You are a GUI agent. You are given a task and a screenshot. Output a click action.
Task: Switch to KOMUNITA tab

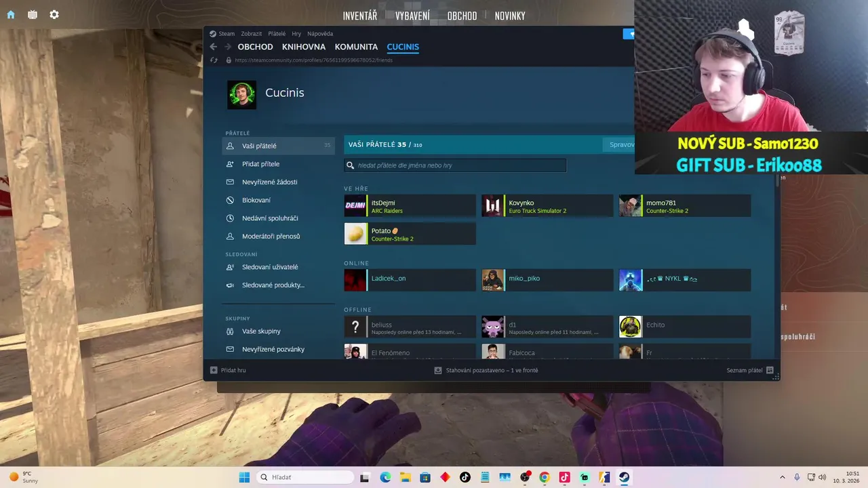point(356,47)
